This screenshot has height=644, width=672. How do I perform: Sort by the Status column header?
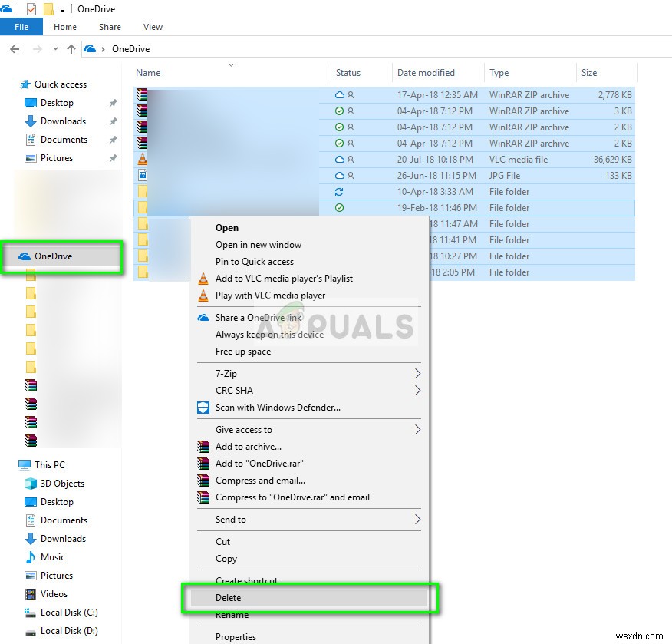pyautogui.click(x=348, y=73)
